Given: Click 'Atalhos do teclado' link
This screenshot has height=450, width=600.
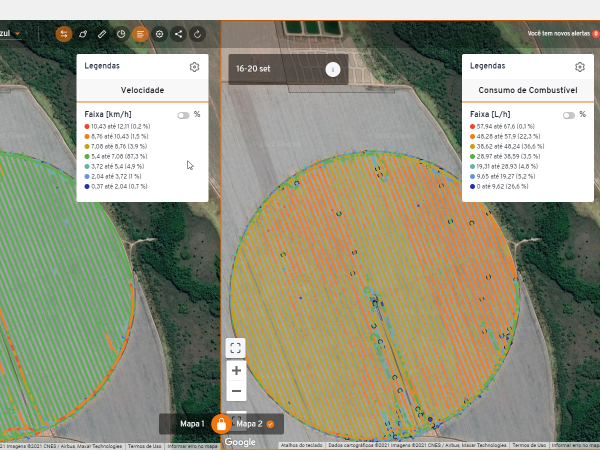Looking at the screenshot, I should (302, 446).
